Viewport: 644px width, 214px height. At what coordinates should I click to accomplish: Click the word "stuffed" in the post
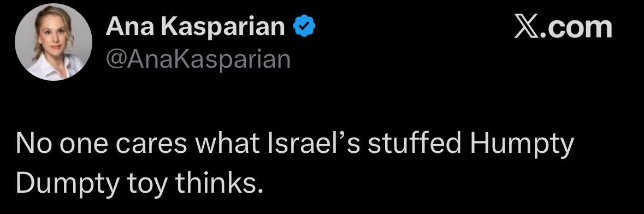click(415, 145)
